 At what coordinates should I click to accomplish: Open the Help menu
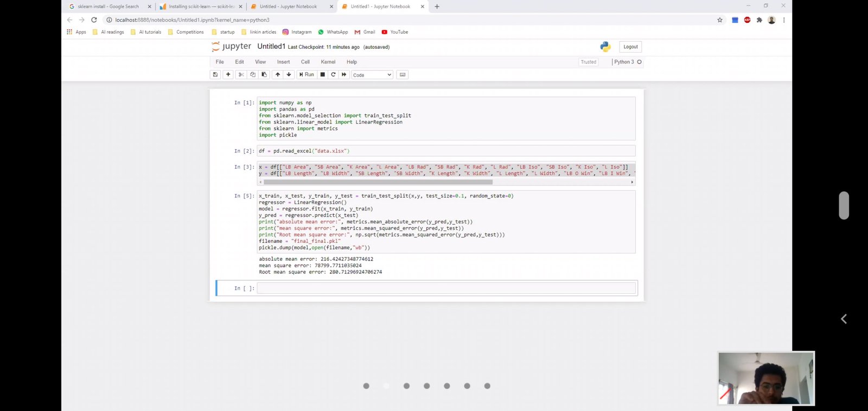(352, 62)
